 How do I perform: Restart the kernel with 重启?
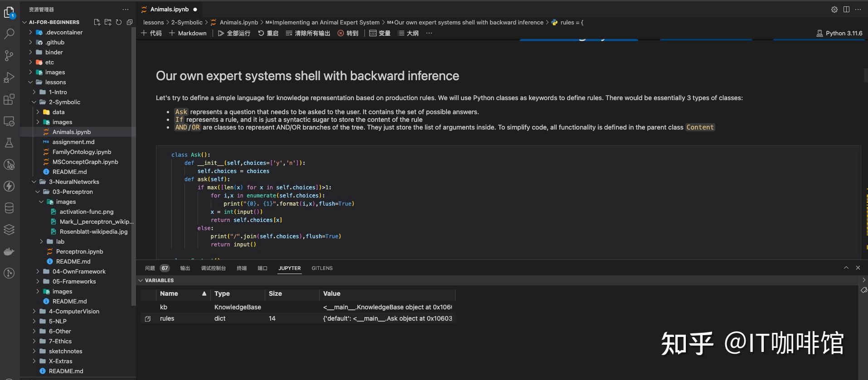(268, 33)
